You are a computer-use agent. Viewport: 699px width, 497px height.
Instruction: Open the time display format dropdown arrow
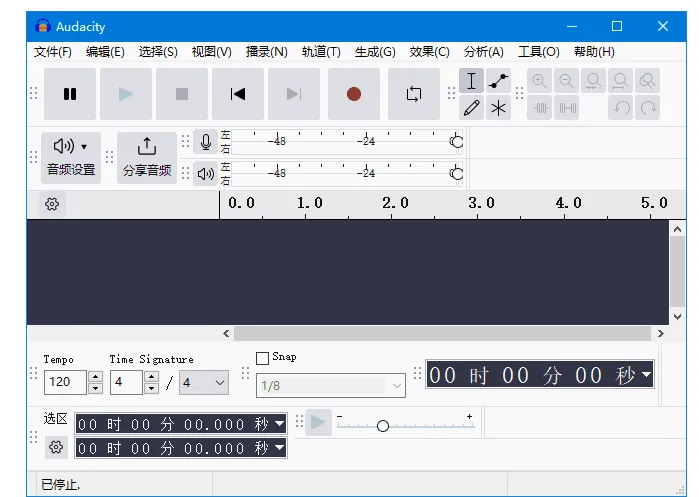click(646, 375)
